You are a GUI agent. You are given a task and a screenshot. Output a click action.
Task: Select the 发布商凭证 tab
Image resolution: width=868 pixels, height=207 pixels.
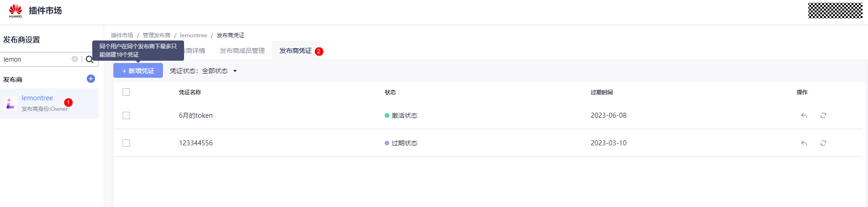tap(295, 51)
